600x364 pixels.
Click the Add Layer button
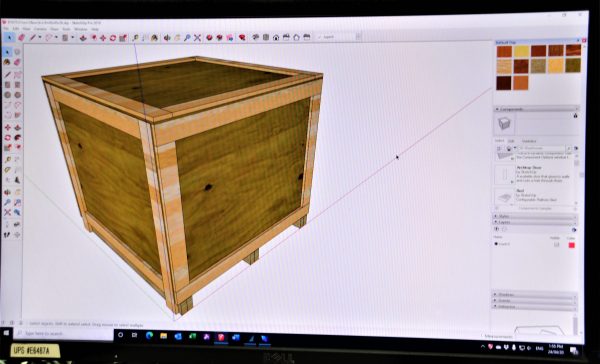[497, 229]
